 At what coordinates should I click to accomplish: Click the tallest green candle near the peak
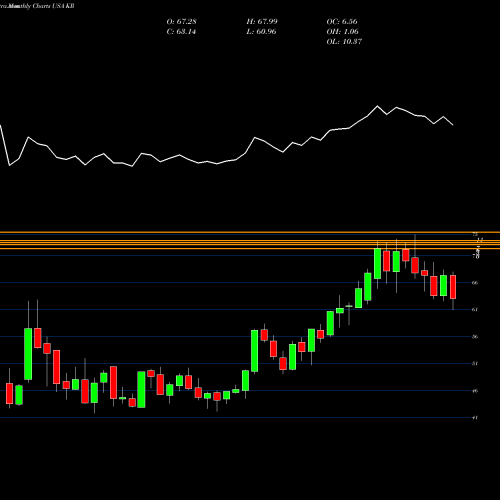(x=377, y=264)
